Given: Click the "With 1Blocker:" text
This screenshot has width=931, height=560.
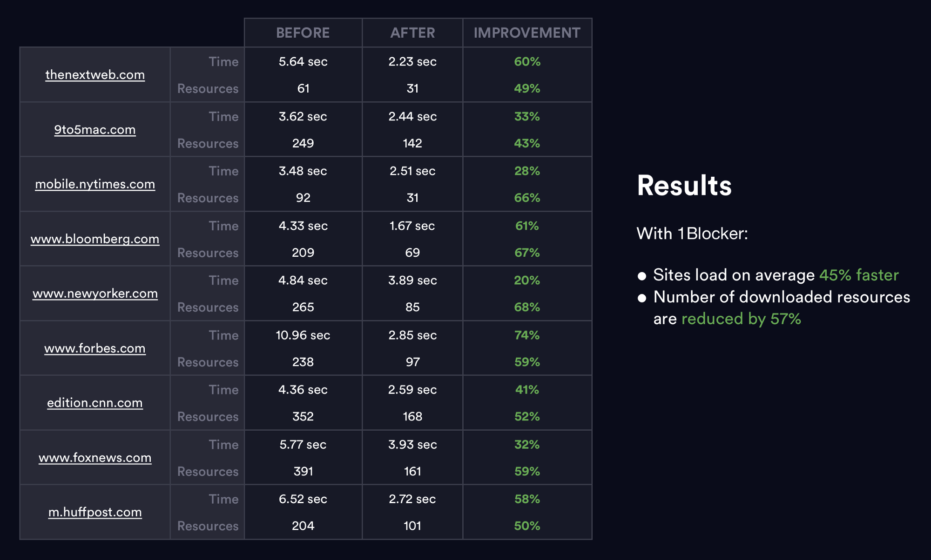Looking at the screenshot, I should click(692, 233).
